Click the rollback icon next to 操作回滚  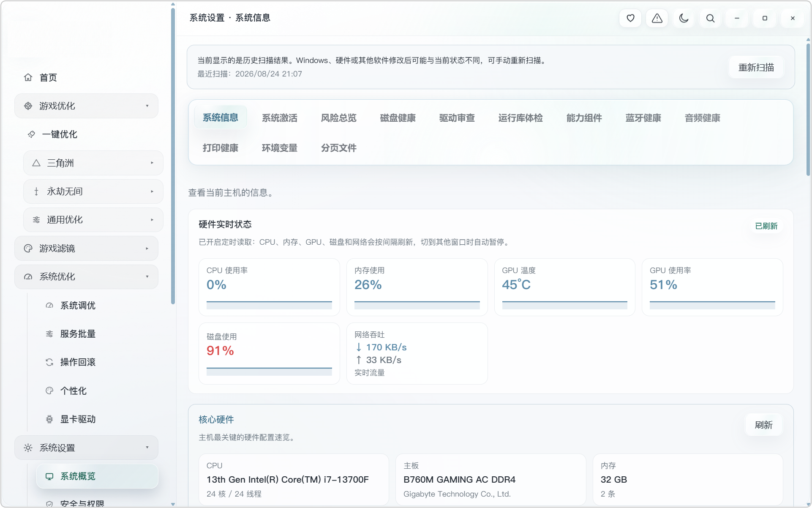click(x=49, y=362)
